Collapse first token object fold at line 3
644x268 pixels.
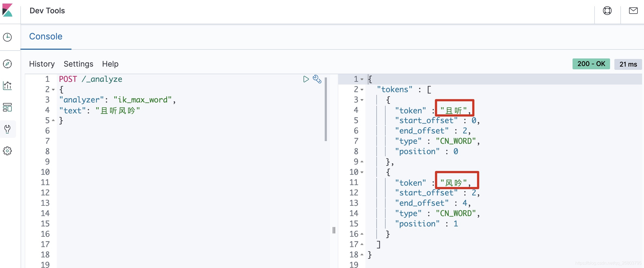click(362, 100)
